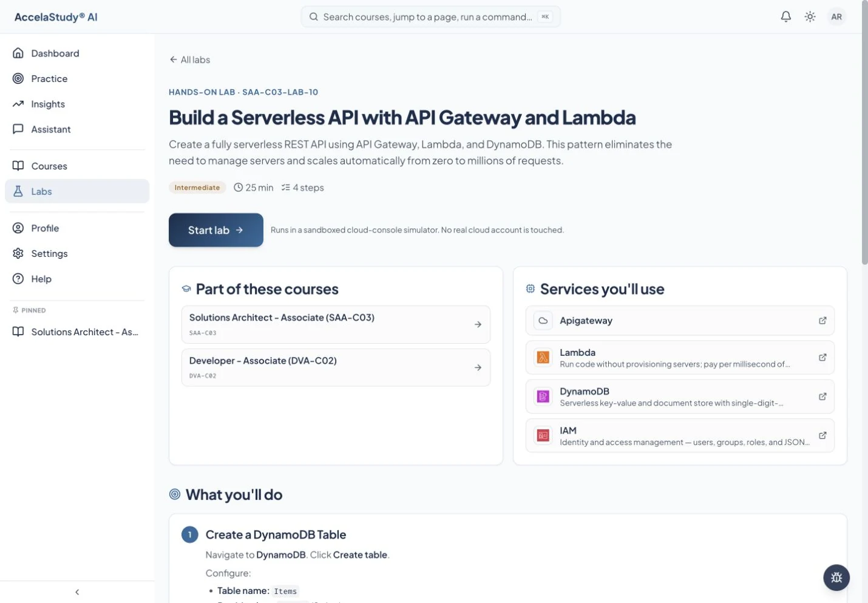Open the Profile page
The height and width of the screenshot is (603, 868).
tap(77, 228)
